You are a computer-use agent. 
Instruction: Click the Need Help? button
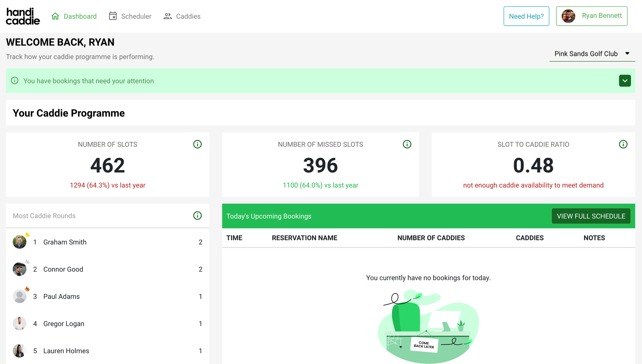526,16
